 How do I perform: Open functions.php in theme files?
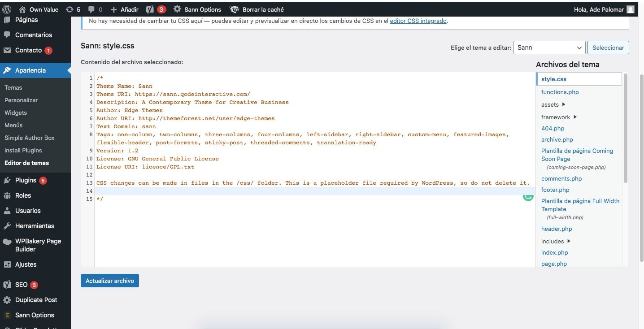pyautogui.click(x=560, y=92)
